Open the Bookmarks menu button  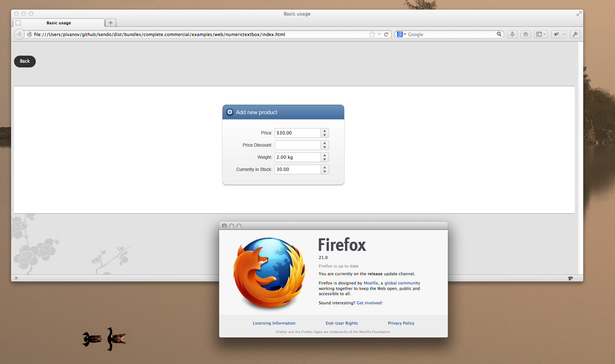coord(541,34)
